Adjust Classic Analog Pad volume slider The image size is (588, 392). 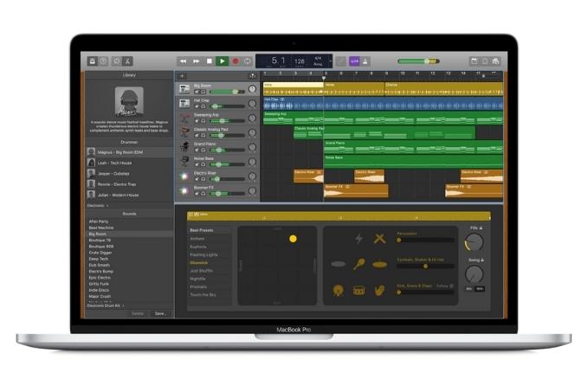(227, 135)
